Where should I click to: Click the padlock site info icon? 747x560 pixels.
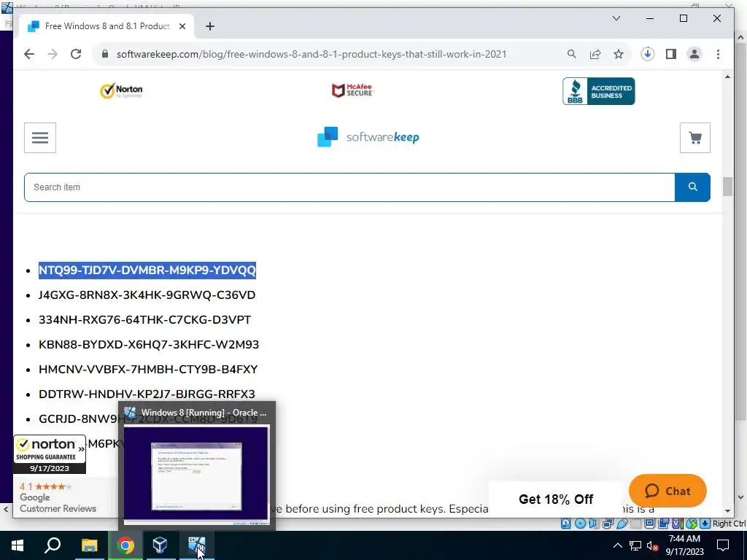105,54
